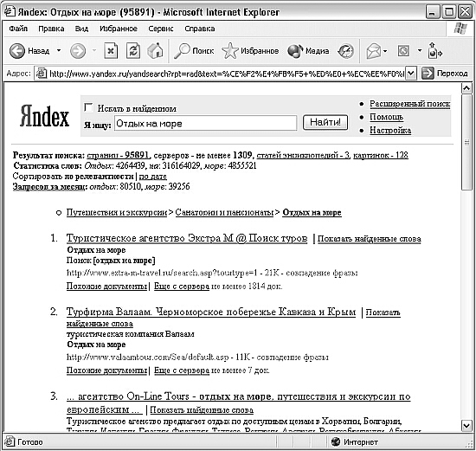Click the 'страниц - 95891' results link
Image resolution: width=476 pixels, height=451 pixels.
(x=118, y=155)
